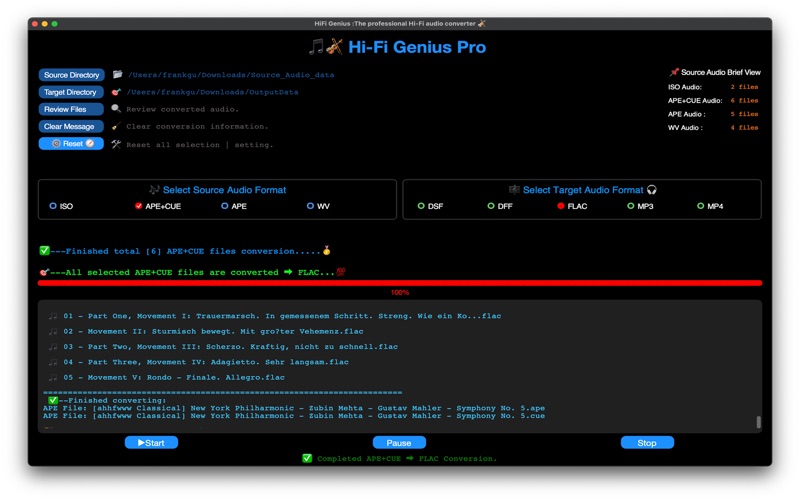Click the tools icon beside Reset all selection
The image size is (800, 500).
(x=116, y=144)
